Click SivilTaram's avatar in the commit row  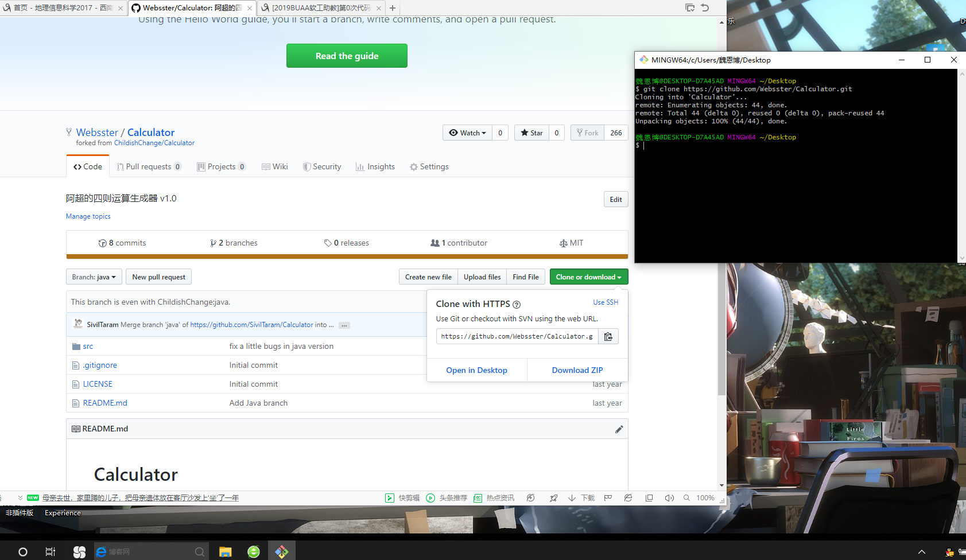click(78, 324)
